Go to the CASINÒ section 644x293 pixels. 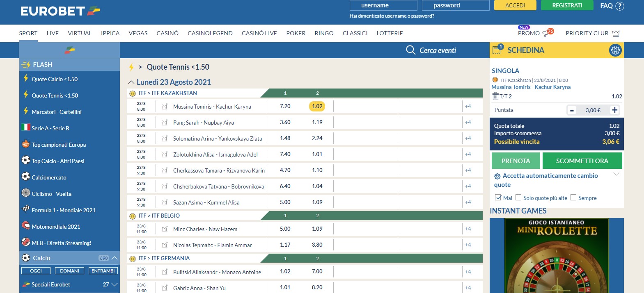pyautogui.click(x=167, y=33)
